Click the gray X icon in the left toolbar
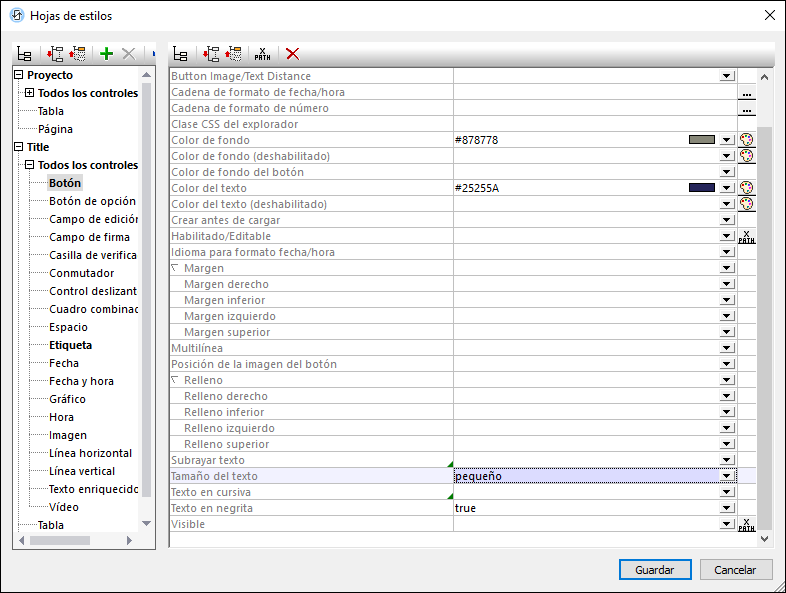This screenshot has height=593, width=786. pos(128,54)
